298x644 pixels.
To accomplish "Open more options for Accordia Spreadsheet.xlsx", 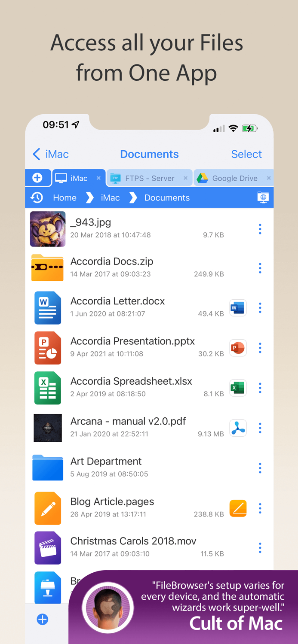I will pyautogui.click(x=260, y=388).
